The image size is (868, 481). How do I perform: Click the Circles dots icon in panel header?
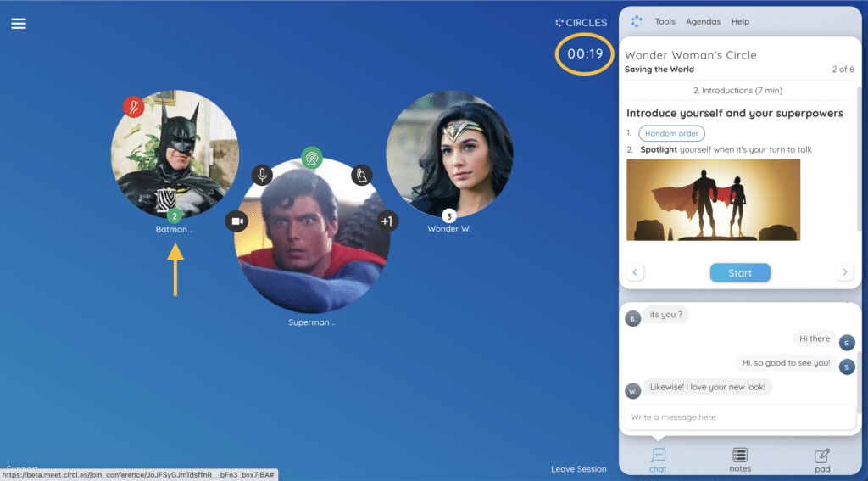click(637, 21)
